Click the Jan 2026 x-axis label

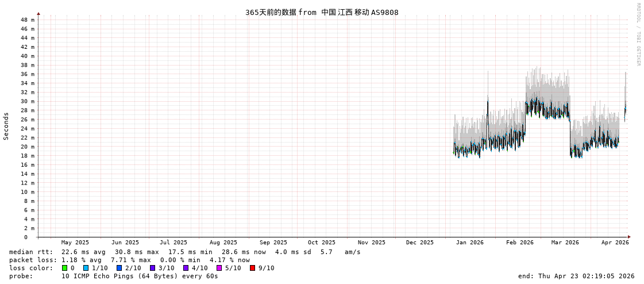tap(469, 243)
